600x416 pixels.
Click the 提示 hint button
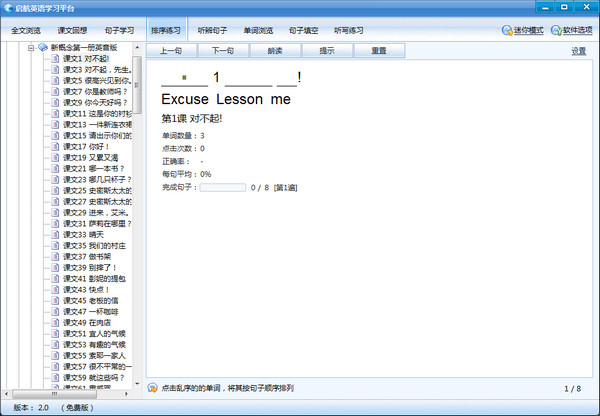click(x=327, y=51)
